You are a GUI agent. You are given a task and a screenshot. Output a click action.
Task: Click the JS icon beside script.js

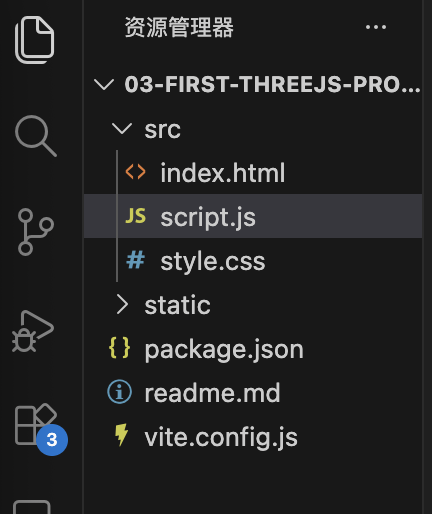(135, 216)
